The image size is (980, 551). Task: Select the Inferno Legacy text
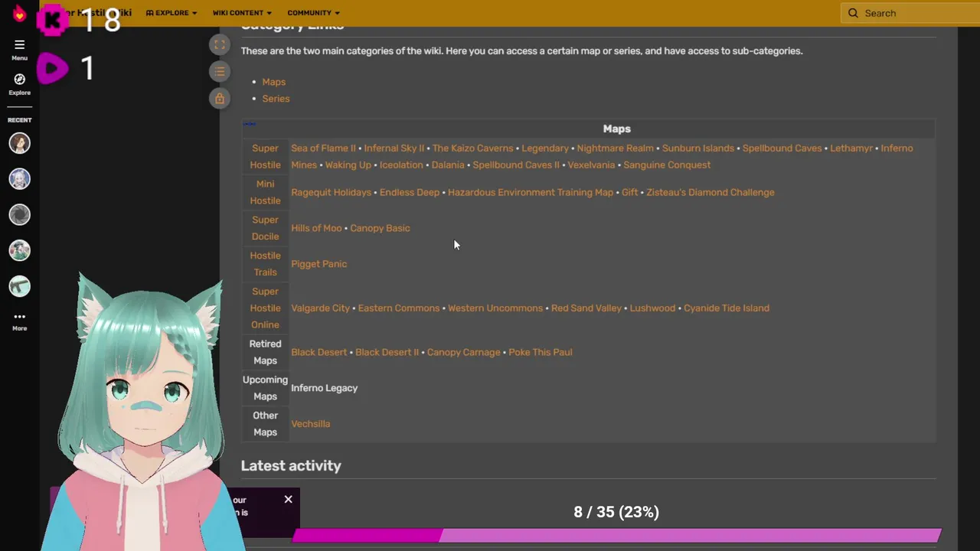pyautogui.click(x=324, y=388)
